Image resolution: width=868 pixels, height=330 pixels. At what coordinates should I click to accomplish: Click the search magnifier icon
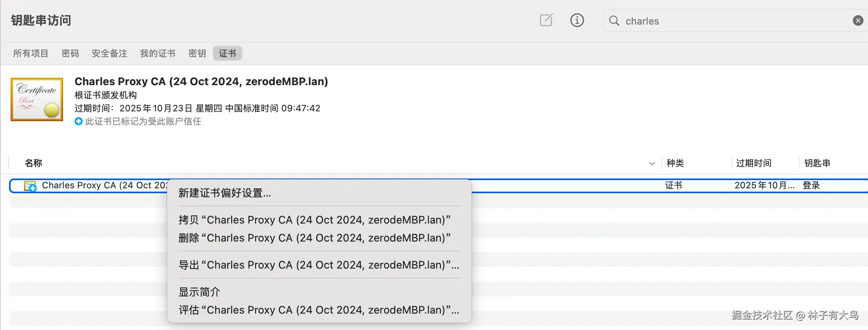point(614,21)
